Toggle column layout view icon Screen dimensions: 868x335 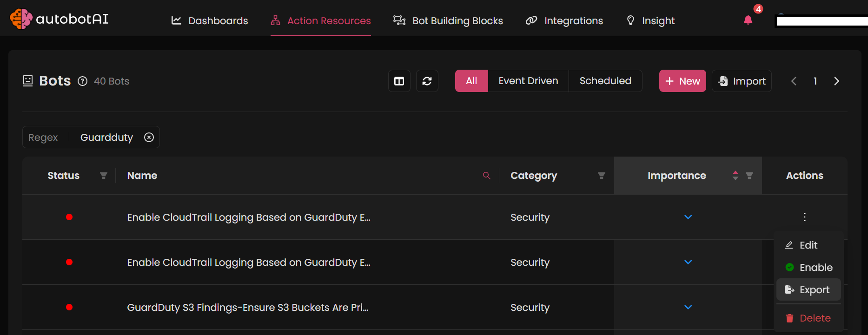click(x=399, y=81)
